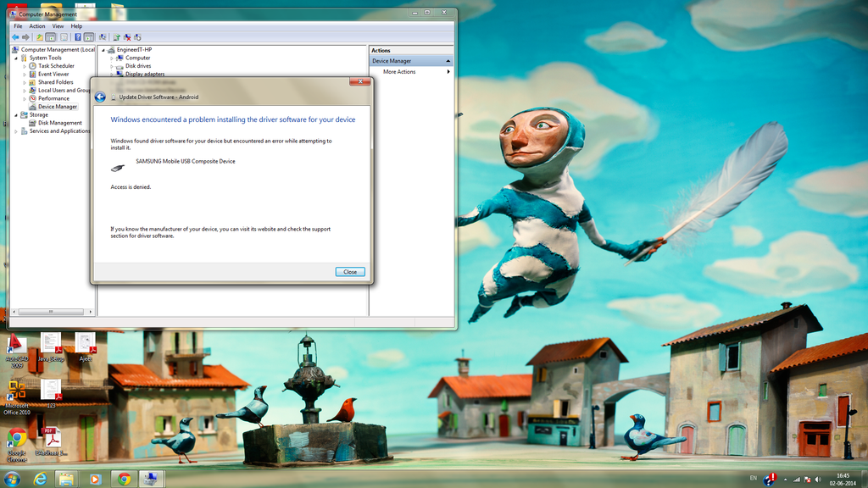
Task: Collapse the EngineerIT-HP device tree root
Action: [x=103, y=50]
